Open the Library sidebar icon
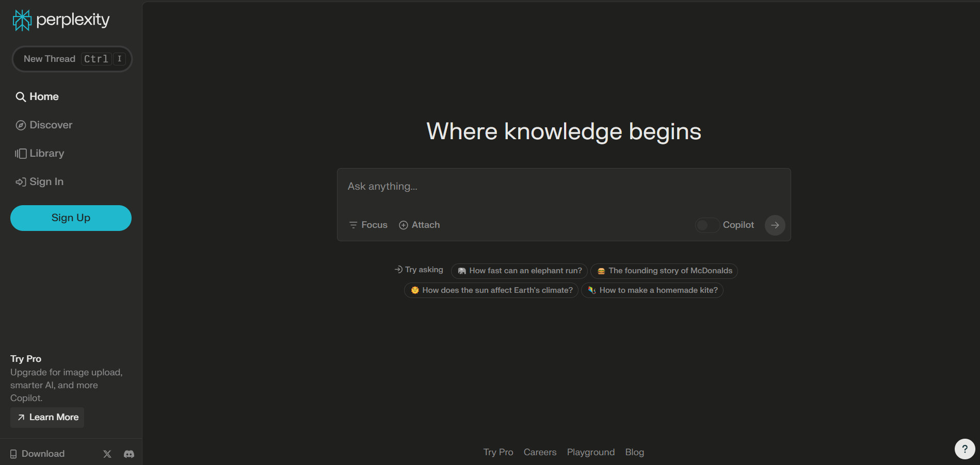The width and height of the screenshot is (980, 465). pos(20,153)
